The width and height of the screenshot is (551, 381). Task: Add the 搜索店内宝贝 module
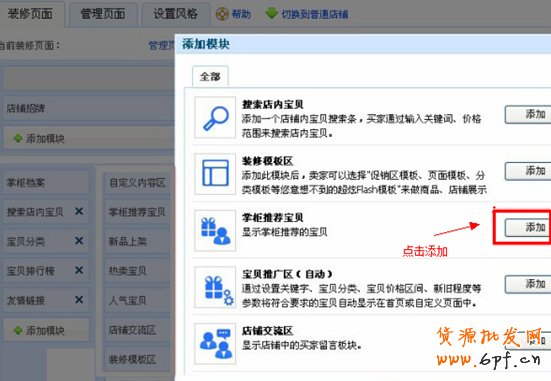(528, 115)
